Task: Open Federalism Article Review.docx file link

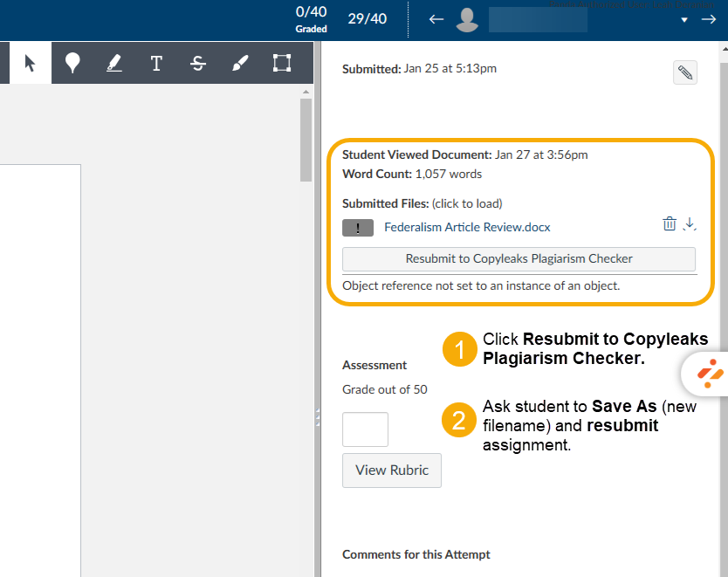Action: tap(467, 227)
